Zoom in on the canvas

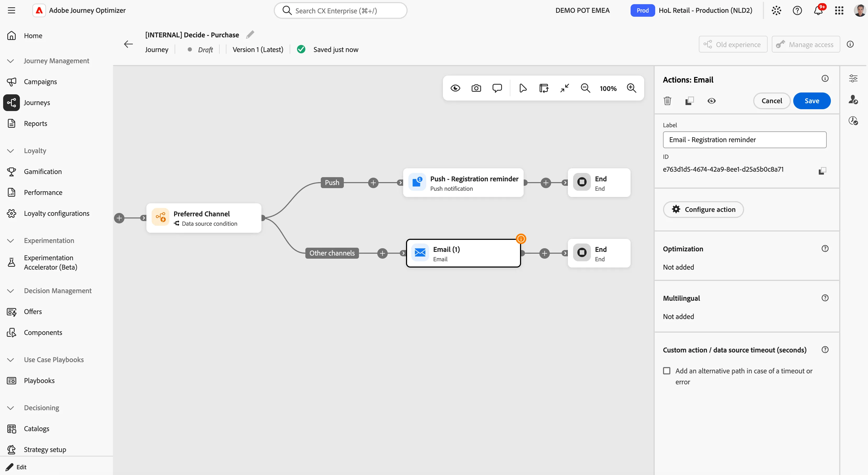(631, 88)
